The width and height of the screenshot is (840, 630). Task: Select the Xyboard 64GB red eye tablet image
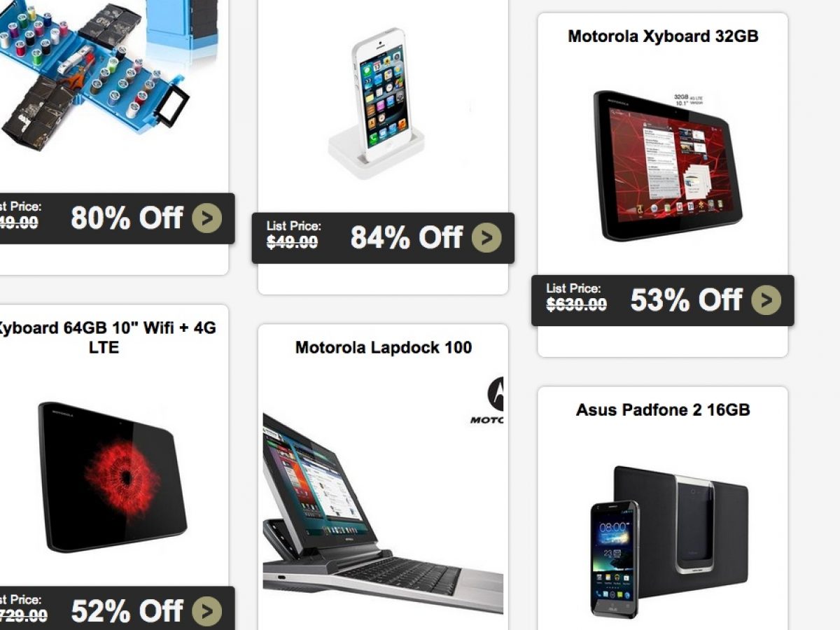tap(112, 477)
